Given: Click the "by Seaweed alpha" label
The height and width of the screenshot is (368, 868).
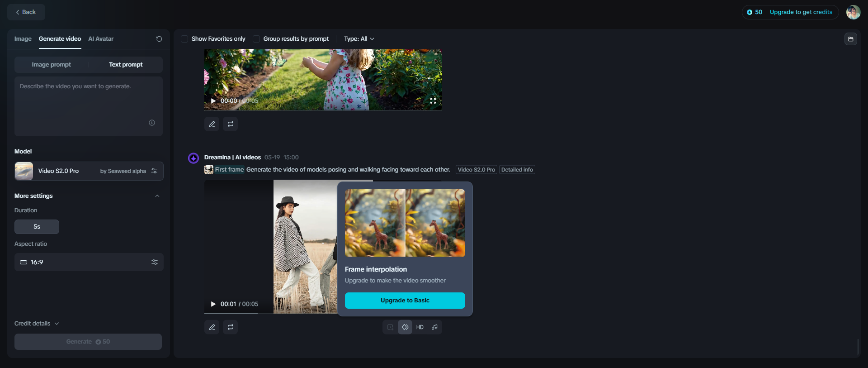Looking at the screenshot, I should pos(123,171).
